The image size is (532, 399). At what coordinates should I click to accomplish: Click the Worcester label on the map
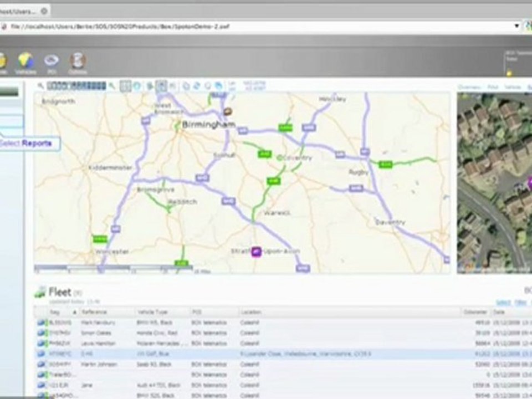[112, 252]
